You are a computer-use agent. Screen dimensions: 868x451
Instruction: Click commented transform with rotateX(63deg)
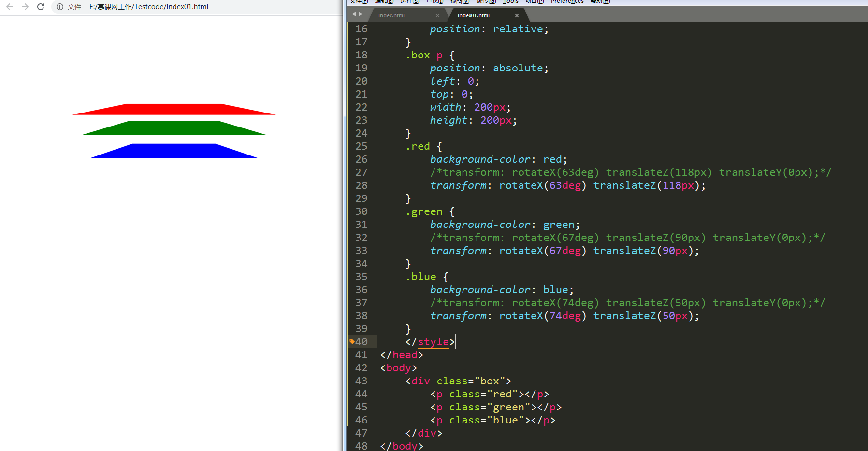pyautogui.click(x=631, y=172)
